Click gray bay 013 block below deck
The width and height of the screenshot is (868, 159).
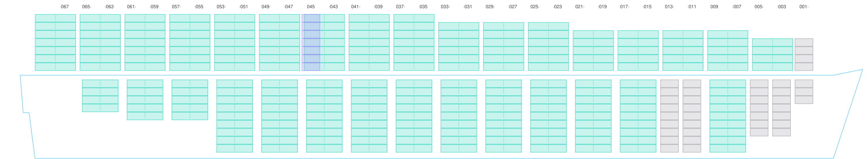669,116
